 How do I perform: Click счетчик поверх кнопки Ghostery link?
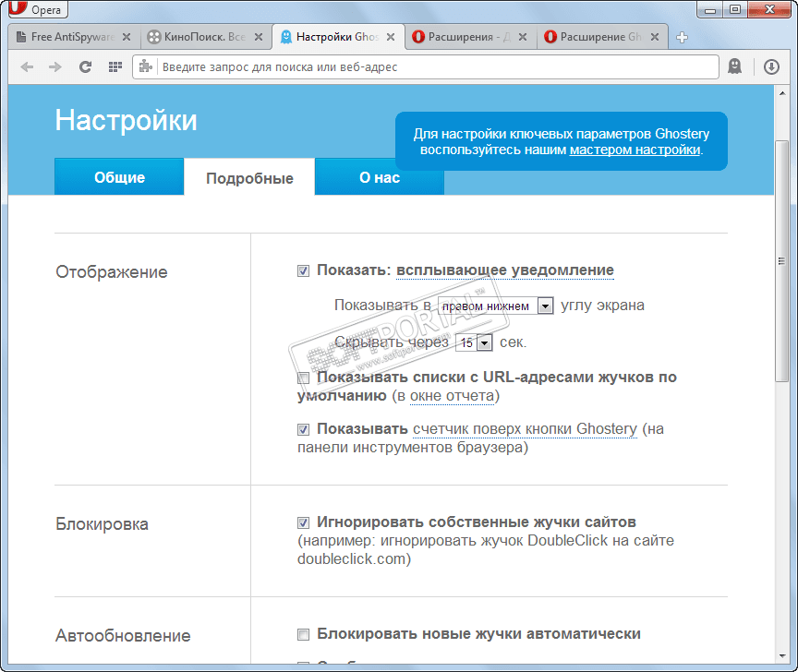525,429
